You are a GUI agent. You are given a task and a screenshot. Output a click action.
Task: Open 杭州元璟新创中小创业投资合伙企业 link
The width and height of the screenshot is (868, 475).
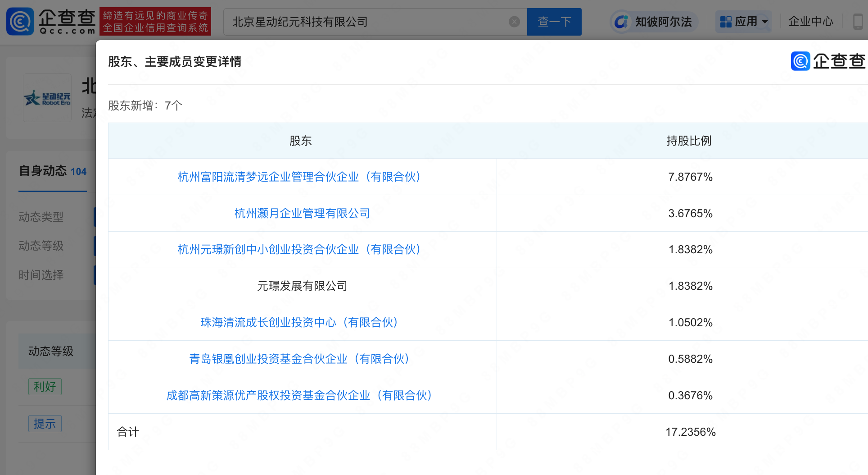coord(299,249)
